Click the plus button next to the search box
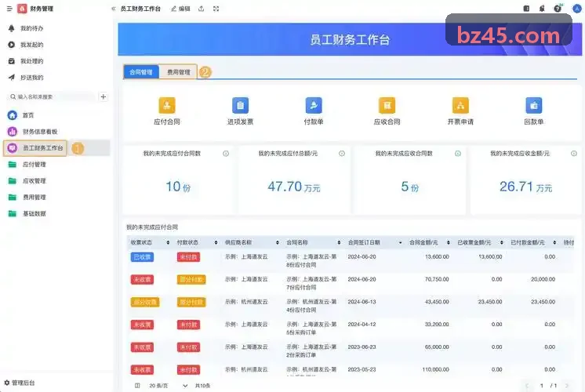 pos(104,96)
